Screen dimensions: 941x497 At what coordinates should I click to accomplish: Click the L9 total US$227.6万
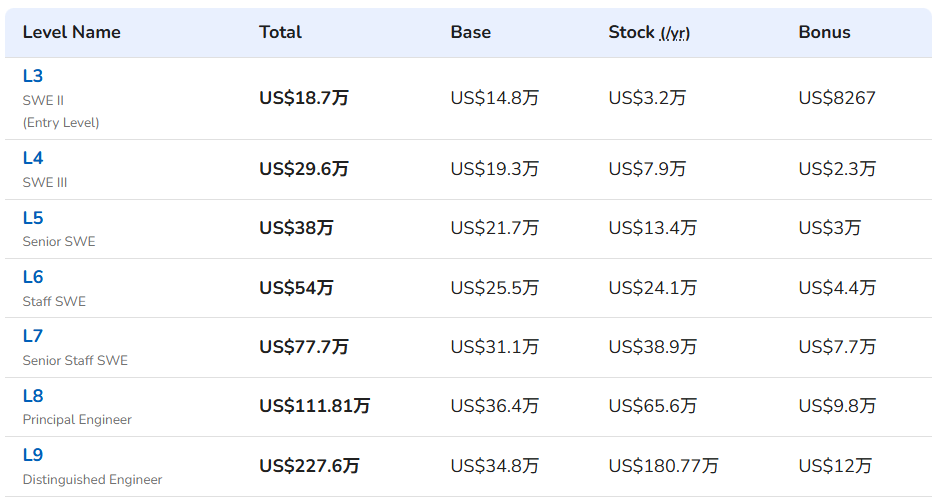pyautogui.click(x=309, y=466)
